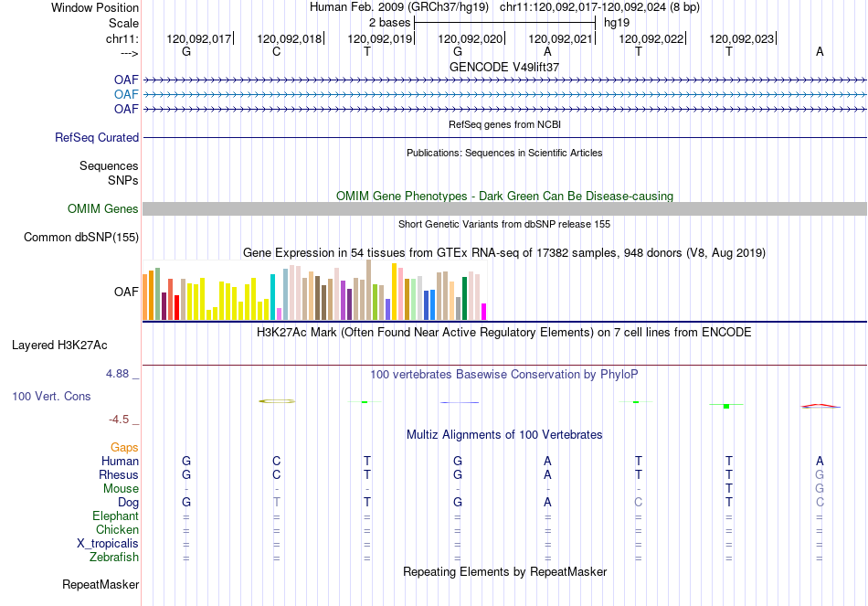Click the olive PhyloP conservation mark
The image size is (868, 606).
coord(277,401)
